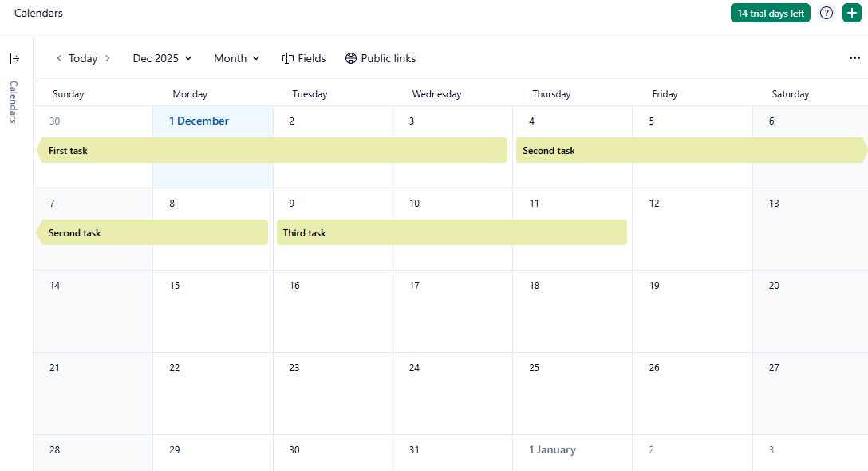
Task: Open the three-dot more options menu
Action: click(854, 57)
